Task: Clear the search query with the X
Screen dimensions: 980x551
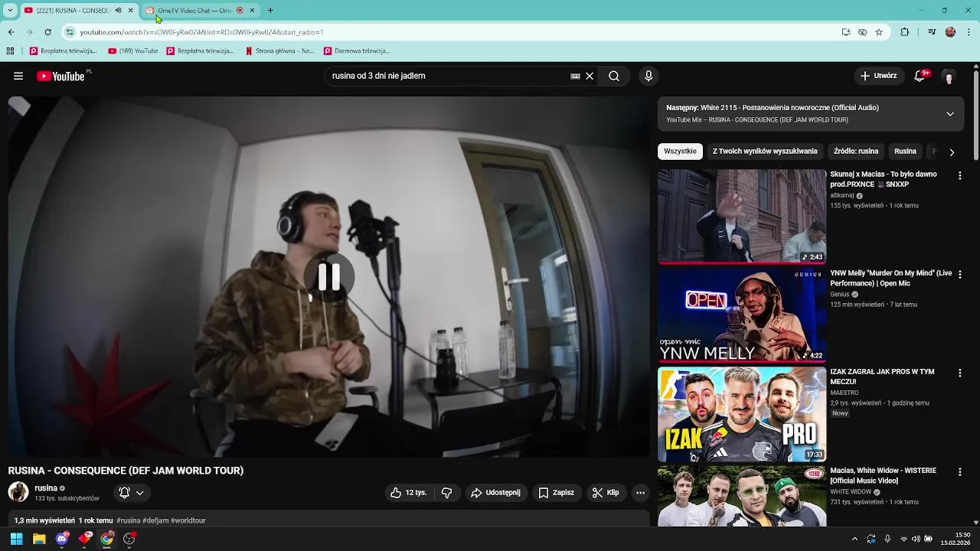Action: coord(590,76)
